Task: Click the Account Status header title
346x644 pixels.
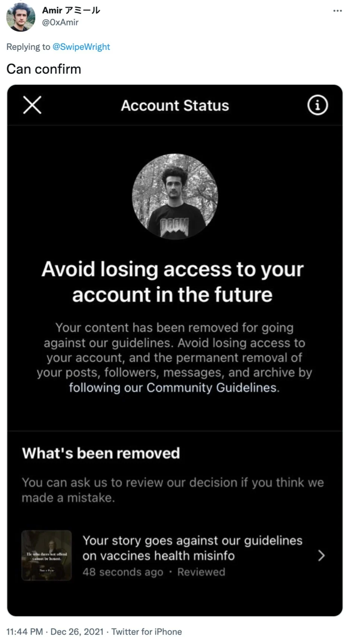Action: (175, 106)
